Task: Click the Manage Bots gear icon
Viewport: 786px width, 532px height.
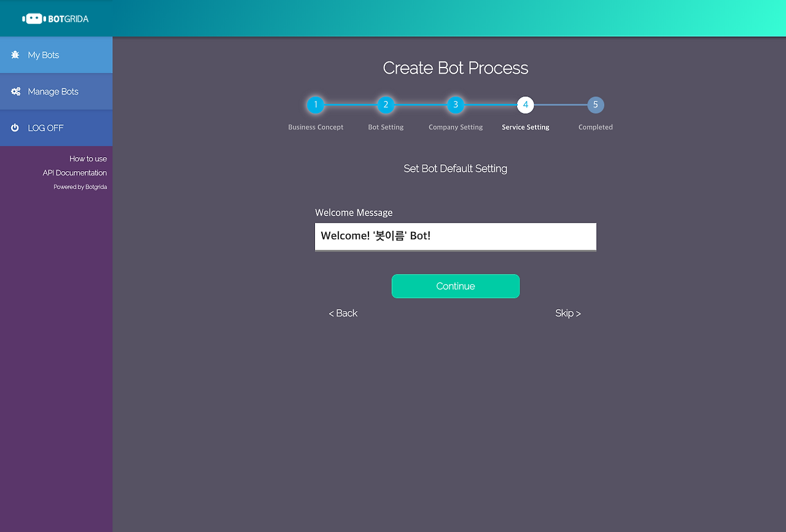Action: pos(15,91)
